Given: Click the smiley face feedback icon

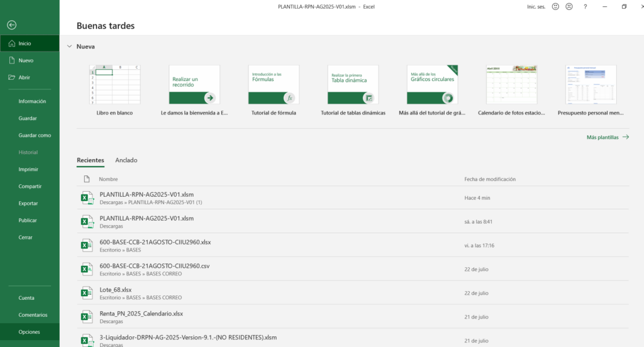Looking at the screenshot, I should click(x=555, y=6).
